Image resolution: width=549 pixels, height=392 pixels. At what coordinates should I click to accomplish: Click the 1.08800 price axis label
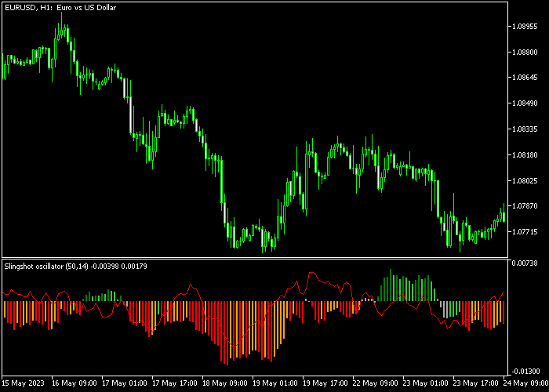click(525, 53)
